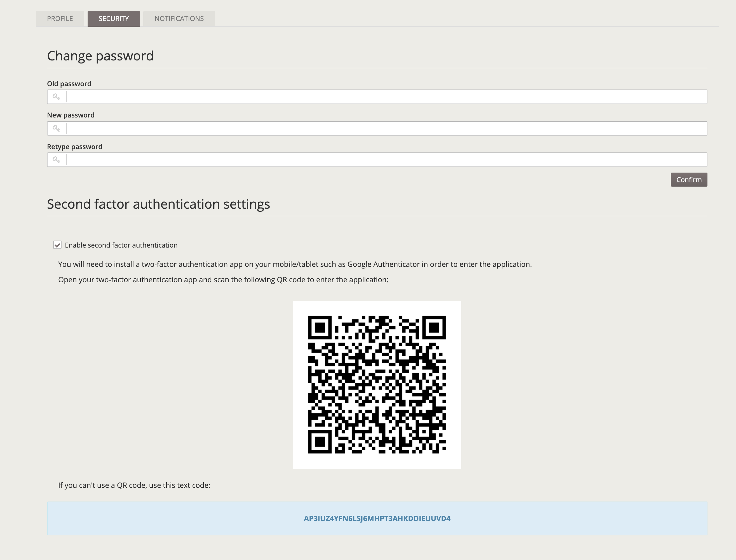Click the Change password heading
The image size is (736, 560).
(100, 56)
